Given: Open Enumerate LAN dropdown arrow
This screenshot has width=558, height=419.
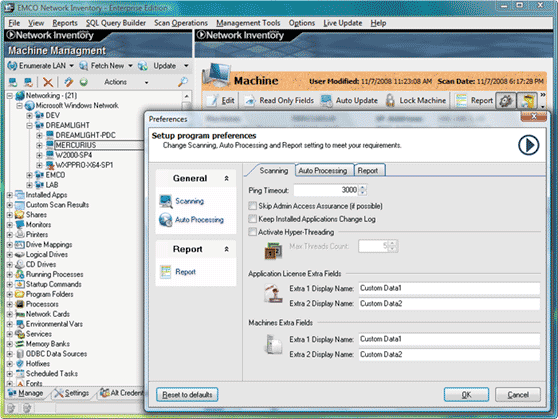Looking at the screenshot, I should [x=71, y=66].
